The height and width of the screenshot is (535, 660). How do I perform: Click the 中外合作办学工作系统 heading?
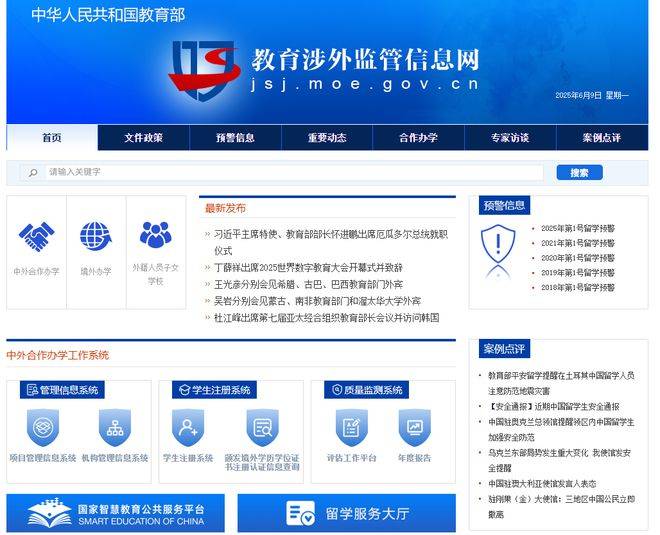coord(58,355)
